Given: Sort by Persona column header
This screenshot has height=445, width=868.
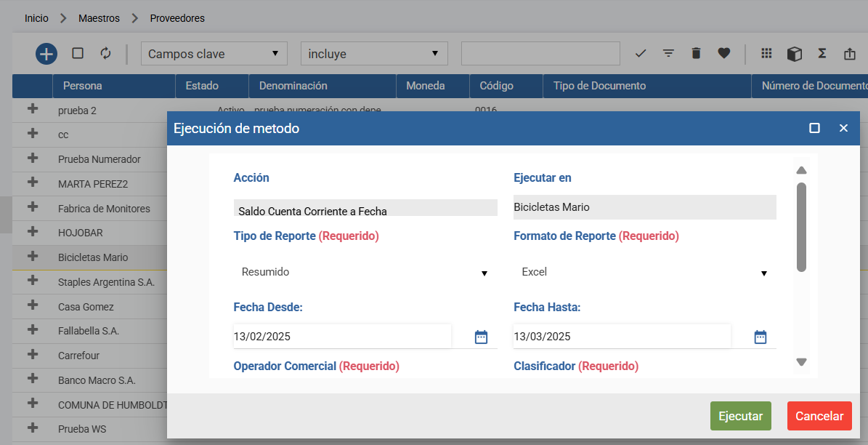Looking at the screenshot, I should pyautogui.click(x=114, y=86).
